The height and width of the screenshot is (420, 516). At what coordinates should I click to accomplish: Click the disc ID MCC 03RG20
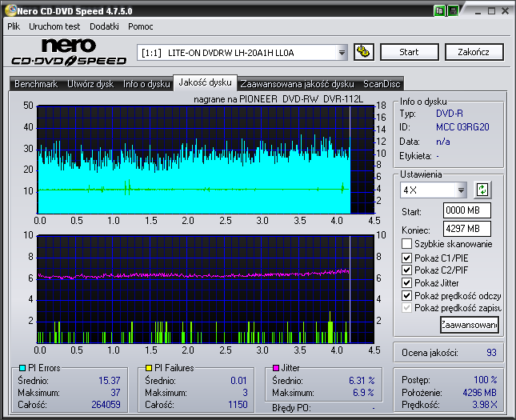462,127
